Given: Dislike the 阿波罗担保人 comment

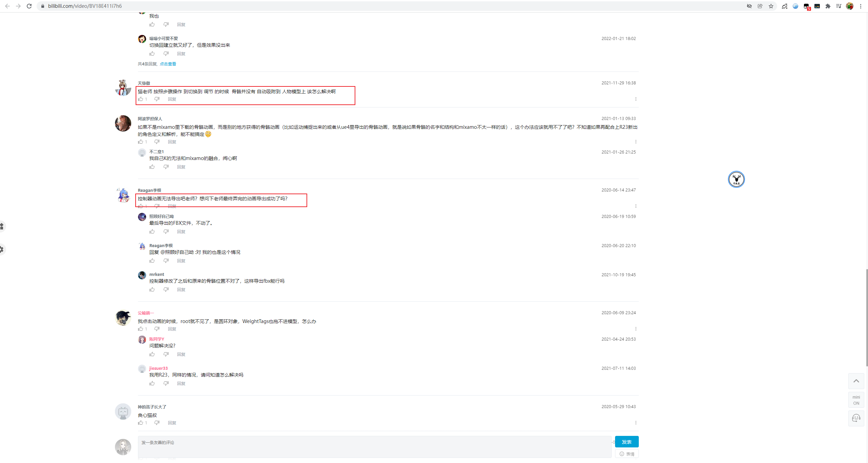Looking at the screenshot, I should coord(157,142).
